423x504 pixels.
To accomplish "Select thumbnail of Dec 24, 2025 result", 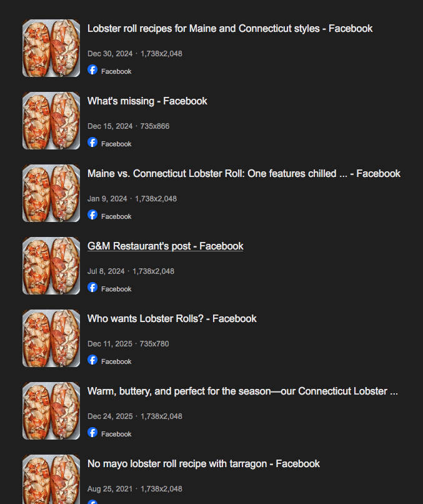I will (x=51, y=411).
